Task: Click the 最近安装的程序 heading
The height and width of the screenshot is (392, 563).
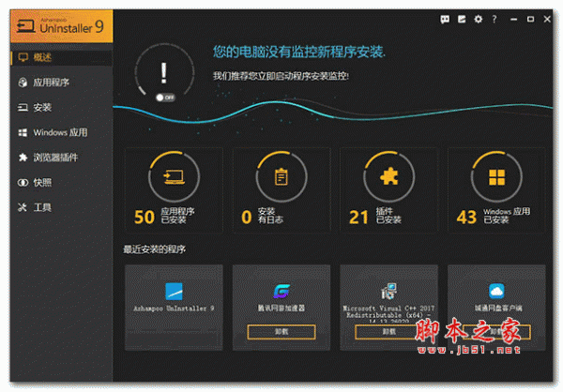Action: click(155, 249)
